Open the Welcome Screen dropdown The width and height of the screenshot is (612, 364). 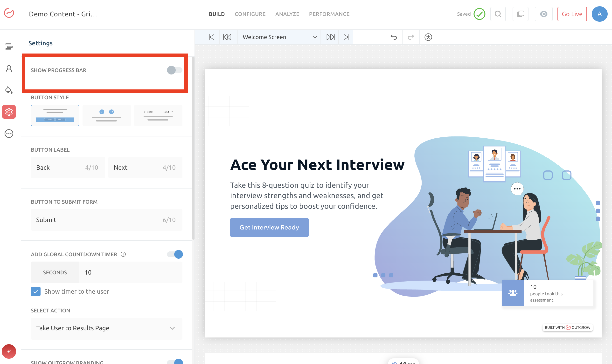tap(279, 37)
